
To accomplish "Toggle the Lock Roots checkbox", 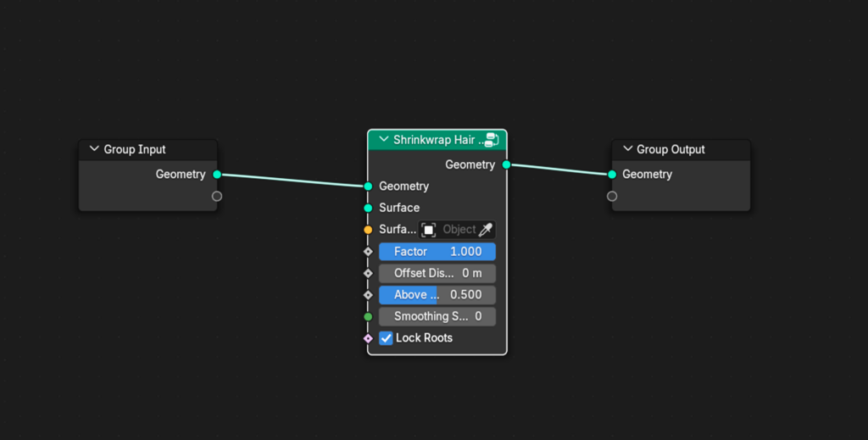I will coord(387,338).
